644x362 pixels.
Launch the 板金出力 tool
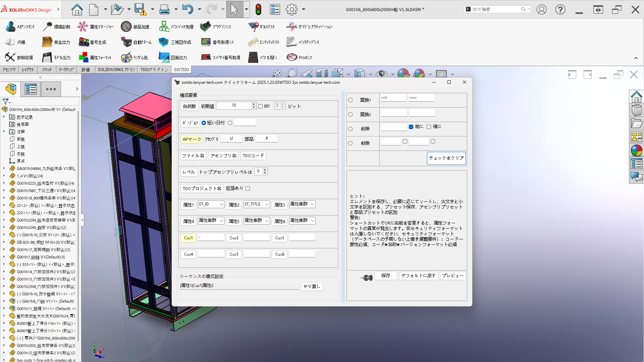47,42
